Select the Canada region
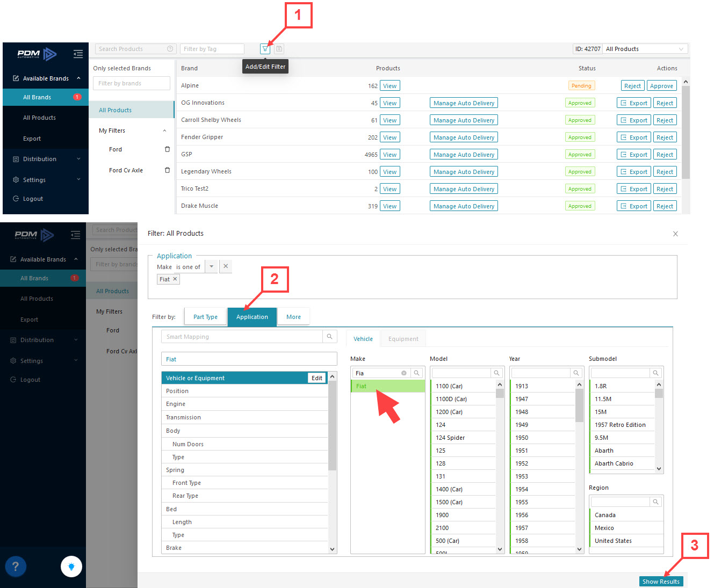714x588 pixels. pos(626,515)
